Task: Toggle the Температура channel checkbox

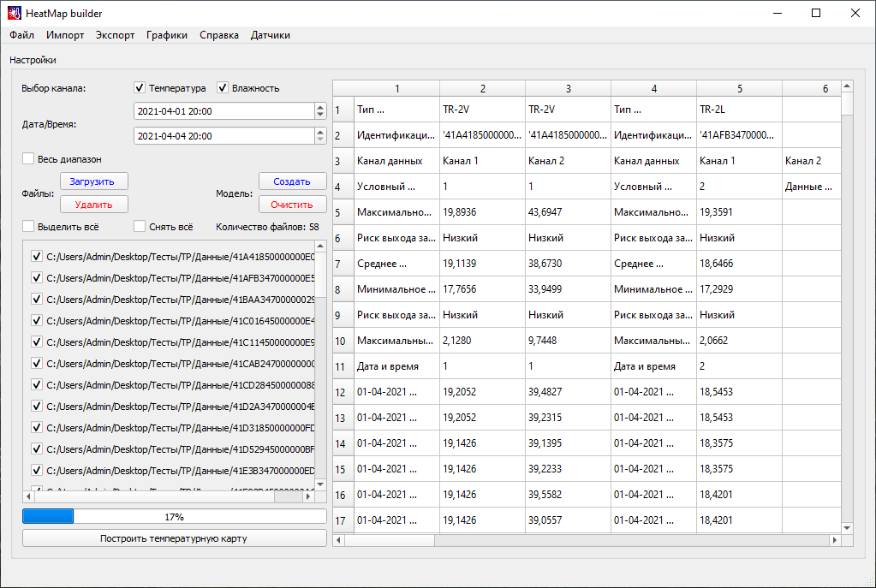Action: tap(140, 87)
